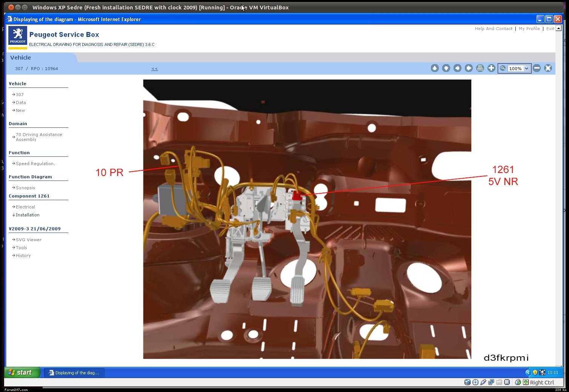The image size is (569, 392).
Task: Click the red 1261 connector in the diagram
Action: point(297,196)
